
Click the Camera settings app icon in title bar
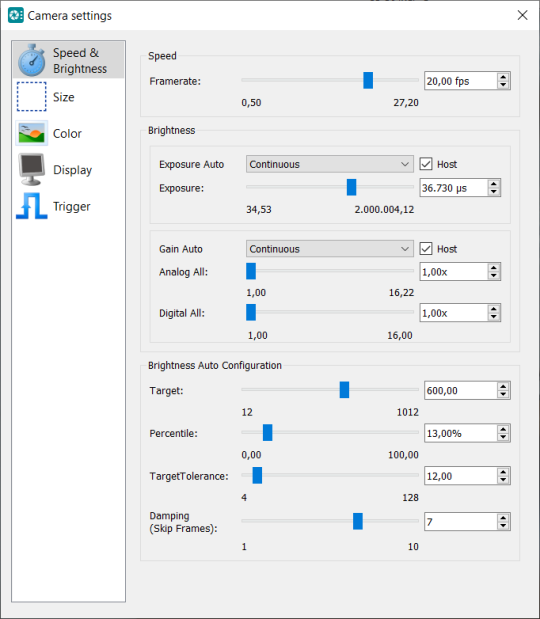(x=16, y=15)
